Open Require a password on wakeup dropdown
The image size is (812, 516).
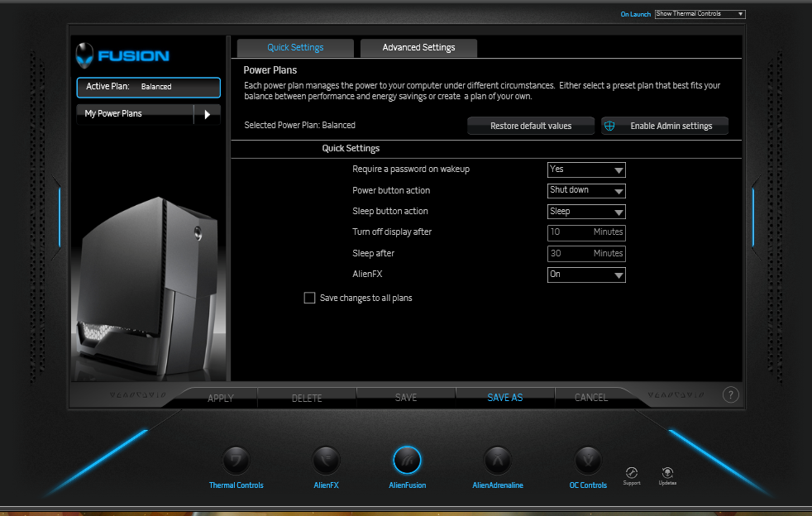tap(586, 170)
